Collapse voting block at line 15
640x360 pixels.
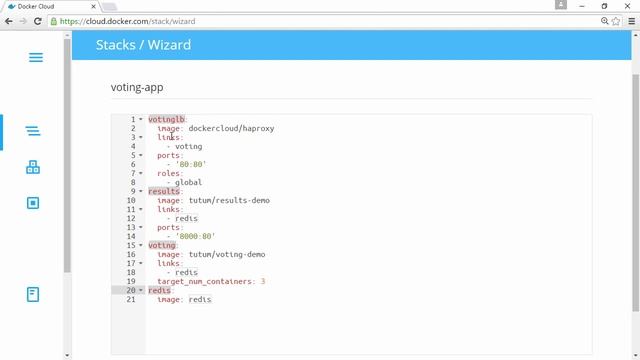click(x=141, y=245)
